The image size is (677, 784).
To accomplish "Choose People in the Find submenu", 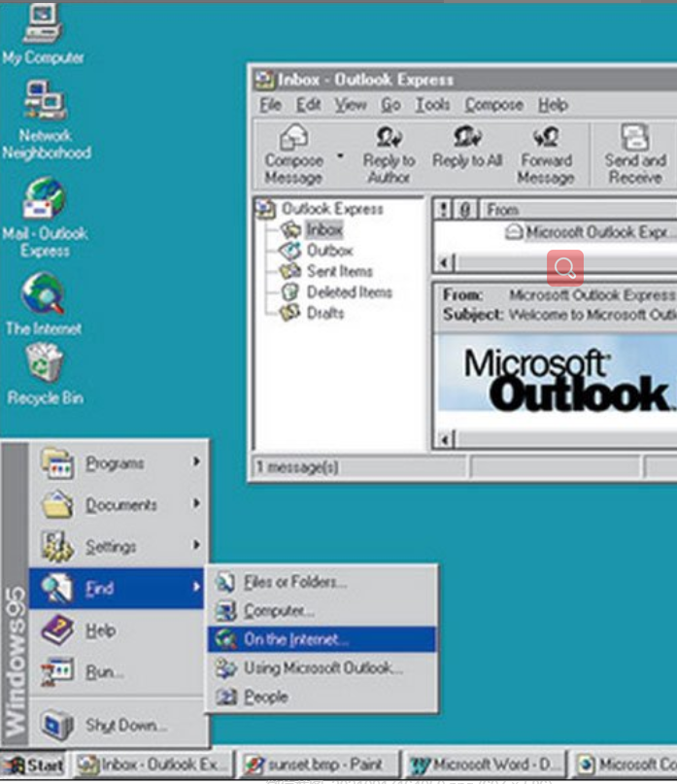I will [x=322, y=697].
